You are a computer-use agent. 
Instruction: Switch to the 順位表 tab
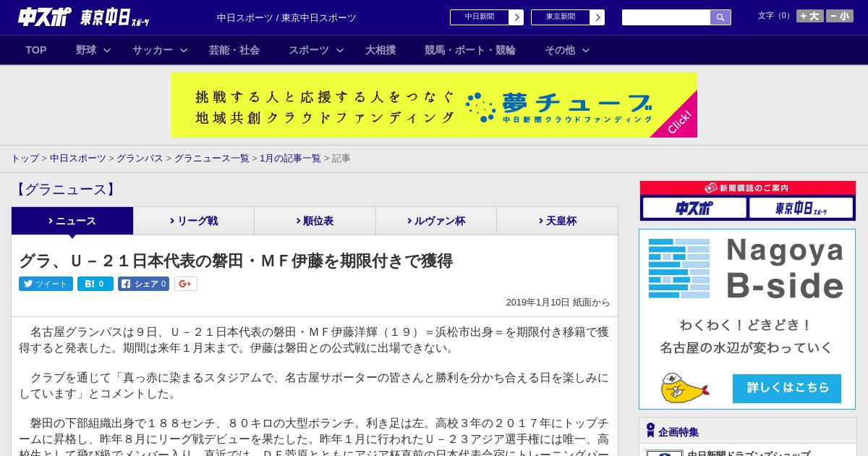point(315,221)
